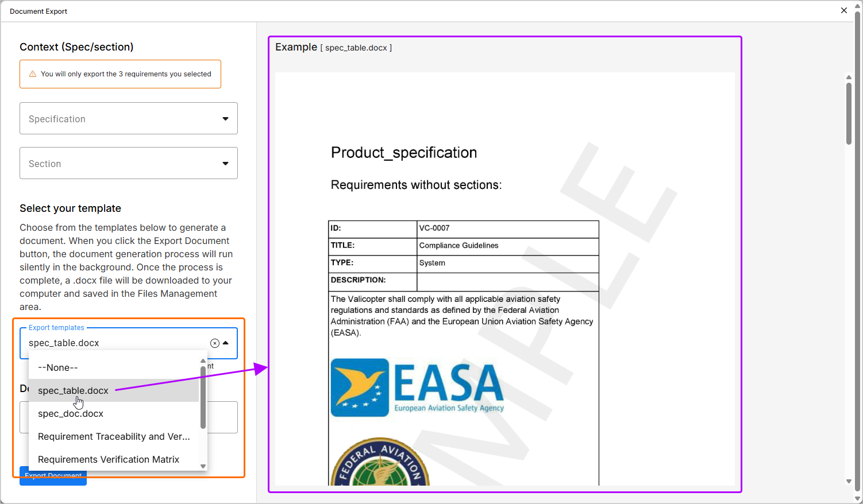Image resolution: width=863 pixels, height=504 pixels.
Task: Click the template list scrollbar thumb
Action: tap(203, 397)
